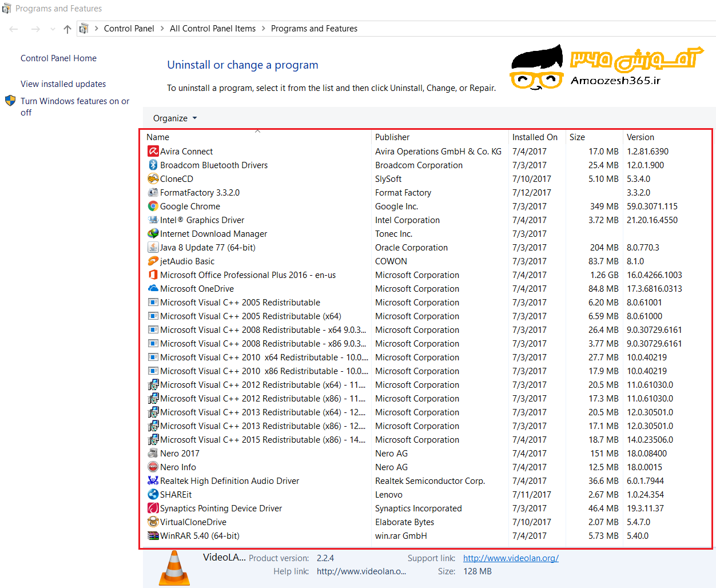
Task: Click the COWON publisher cell
Action: click(391, 261)
